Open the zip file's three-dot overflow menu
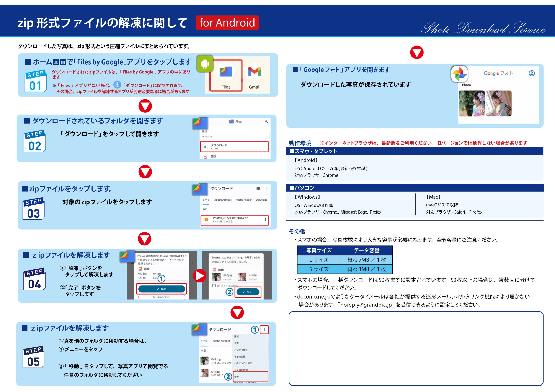Viewport: 555px width, 392px height. click(265, 220)
